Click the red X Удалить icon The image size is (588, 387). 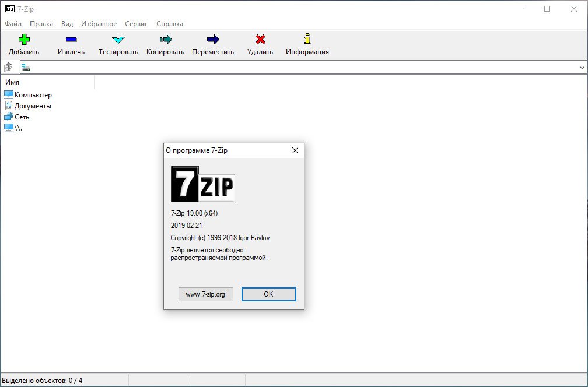(260, 39)
